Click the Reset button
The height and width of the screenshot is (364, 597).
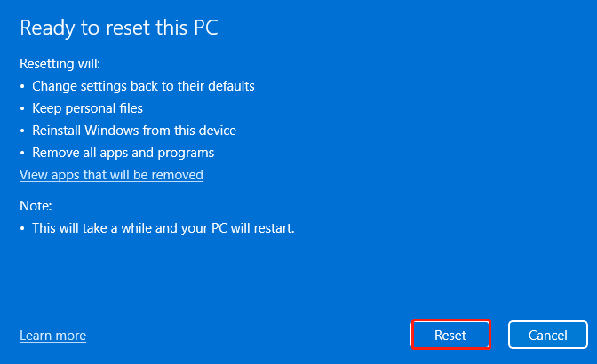click(x=450, y=335)
